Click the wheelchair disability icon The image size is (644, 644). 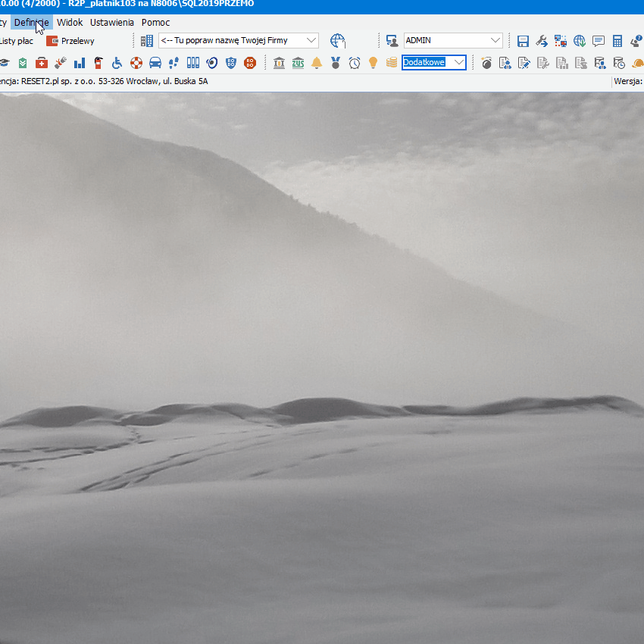(117, 63)
